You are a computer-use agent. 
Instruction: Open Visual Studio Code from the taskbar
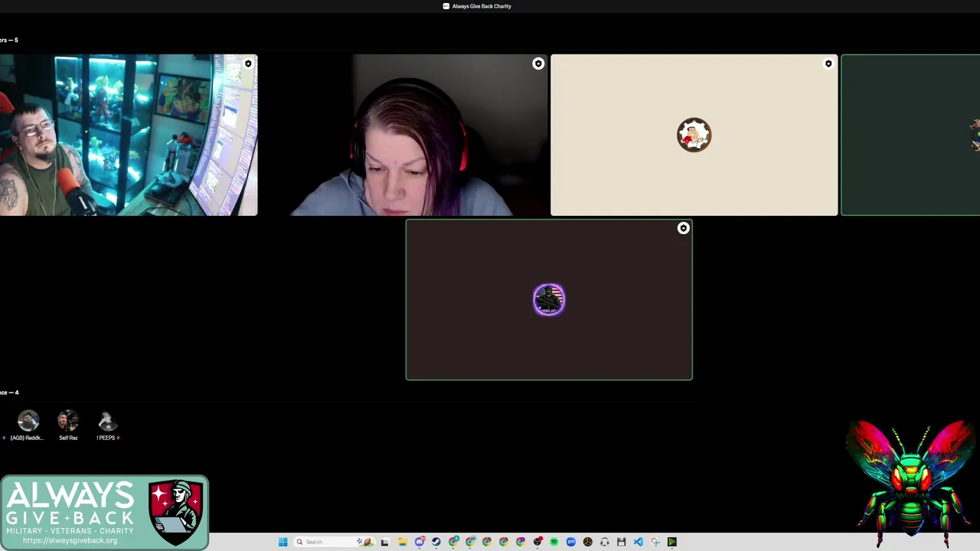point(638,542)
